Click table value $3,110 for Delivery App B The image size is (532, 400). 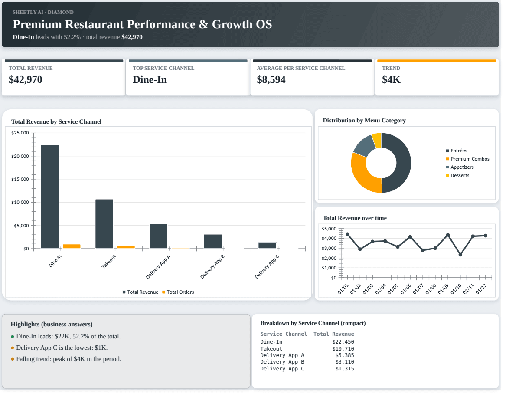(x=345, y=362)
